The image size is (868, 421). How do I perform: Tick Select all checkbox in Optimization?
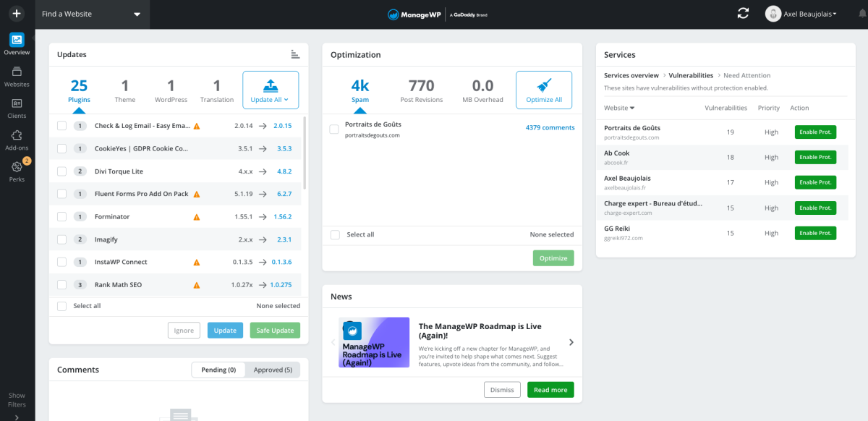pos(335,234)
